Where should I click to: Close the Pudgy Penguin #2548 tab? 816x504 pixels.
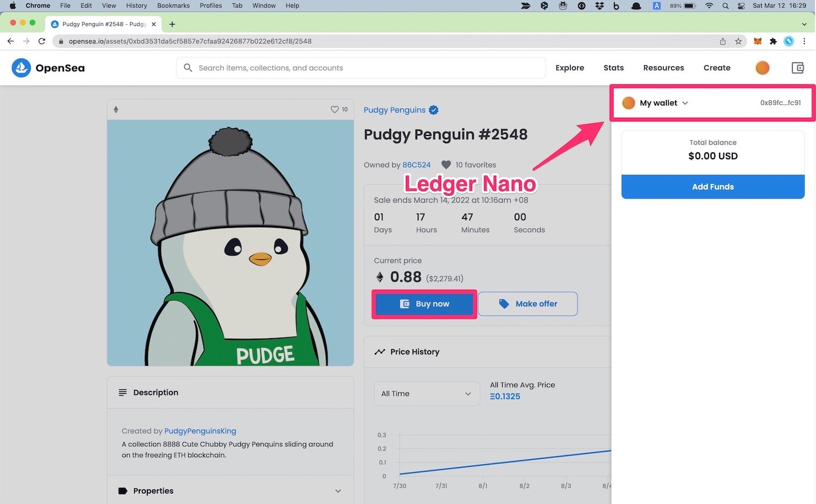pos(154,24)
